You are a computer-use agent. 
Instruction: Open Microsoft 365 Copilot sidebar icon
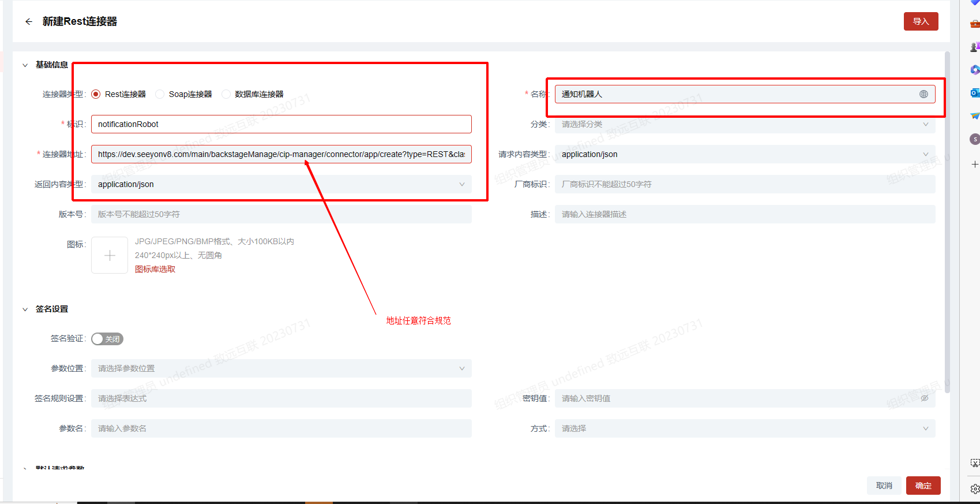click(x=975, y=70)
